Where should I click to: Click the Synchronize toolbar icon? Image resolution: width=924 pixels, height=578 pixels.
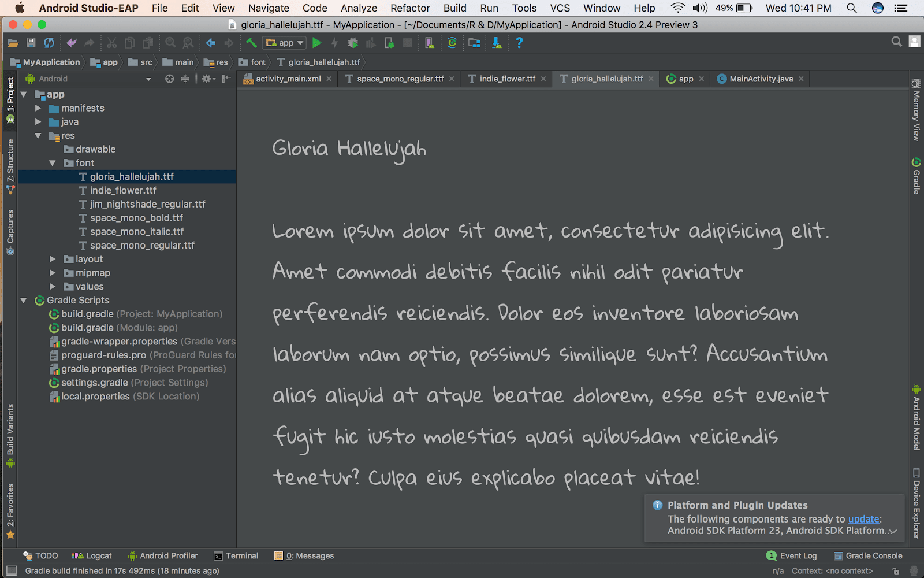(49, 43)
